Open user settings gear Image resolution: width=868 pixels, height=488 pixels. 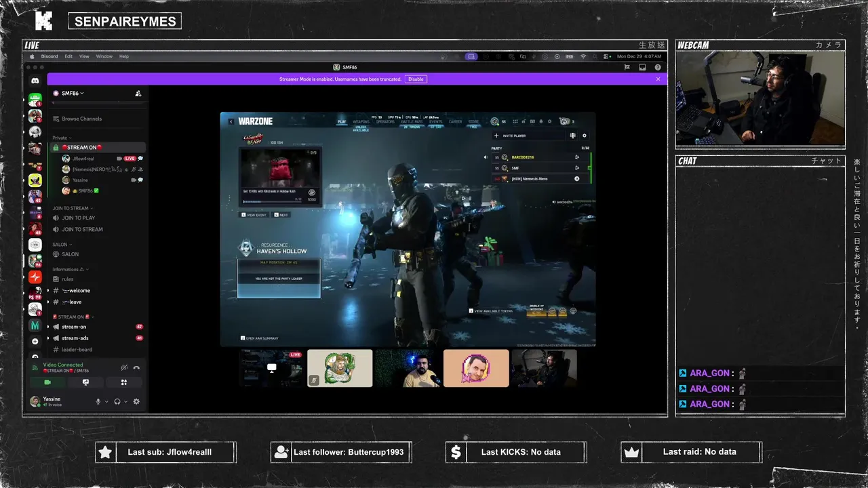tap(136, 401)
